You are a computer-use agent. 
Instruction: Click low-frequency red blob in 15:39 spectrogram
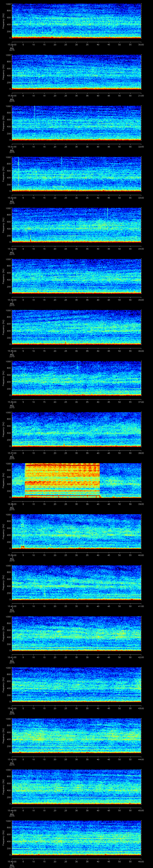23,547
